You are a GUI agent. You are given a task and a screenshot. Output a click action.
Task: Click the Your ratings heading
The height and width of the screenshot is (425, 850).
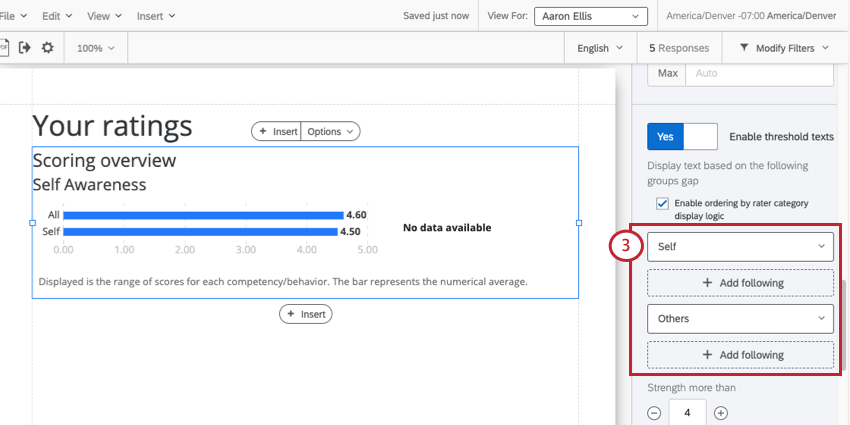pos(112,126)
